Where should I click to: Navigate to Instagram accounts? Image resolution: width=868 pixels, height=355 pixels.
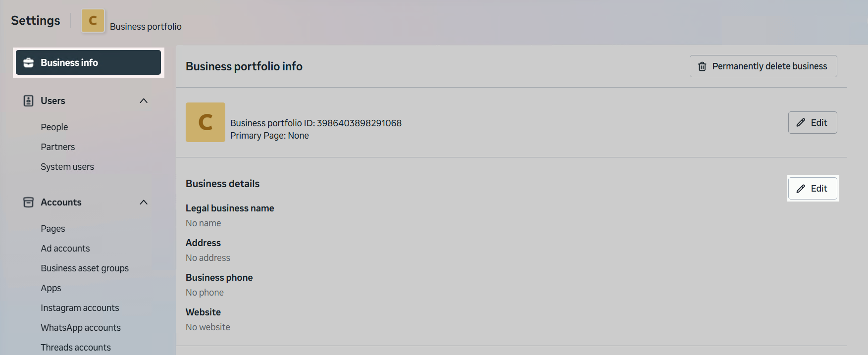coord(80,308)
